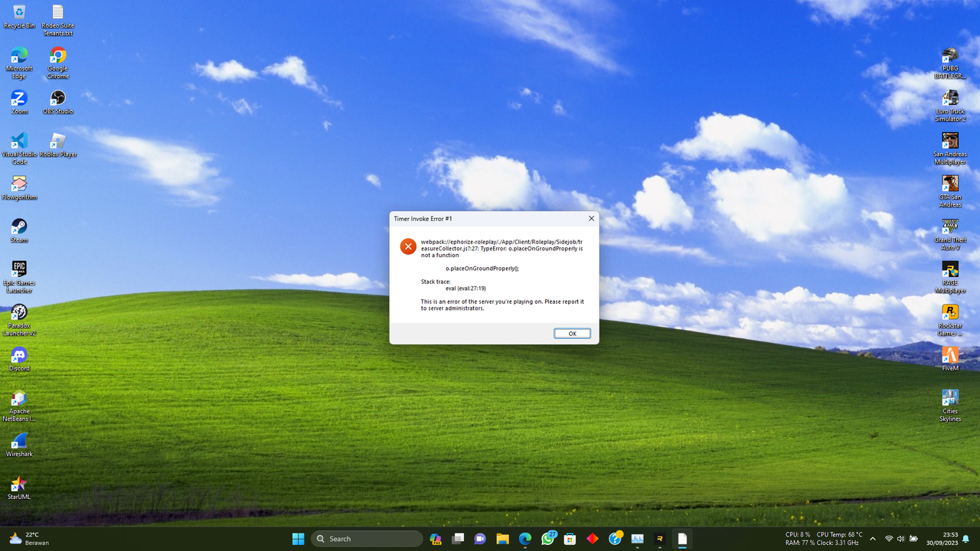The image size is (980, 551).
Task: Open File Explorer from the taskbar
Action: [503, 539]
